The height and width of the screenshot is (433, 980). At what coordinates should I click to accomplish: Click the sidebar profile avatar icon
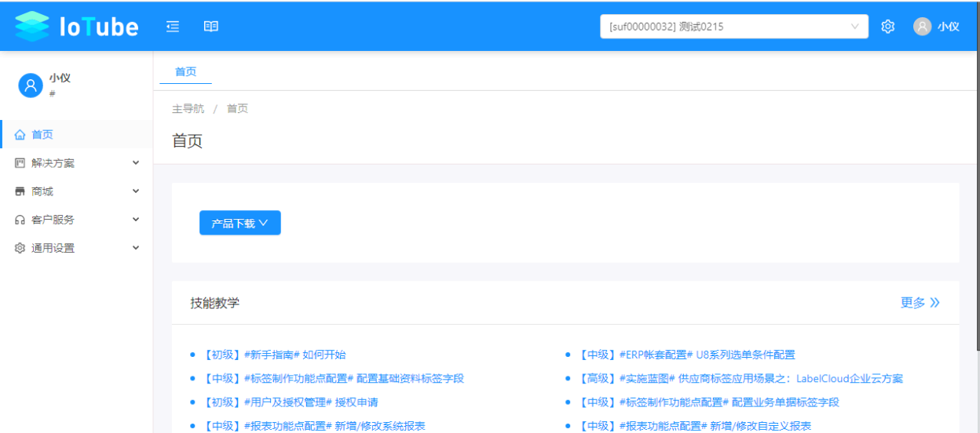click(x=31, y=86)
